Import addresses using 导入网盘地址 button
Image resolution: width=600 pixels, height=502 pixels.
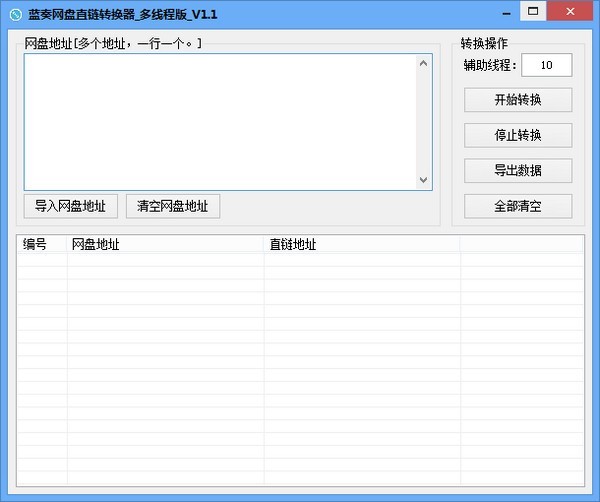coord(71,206)
